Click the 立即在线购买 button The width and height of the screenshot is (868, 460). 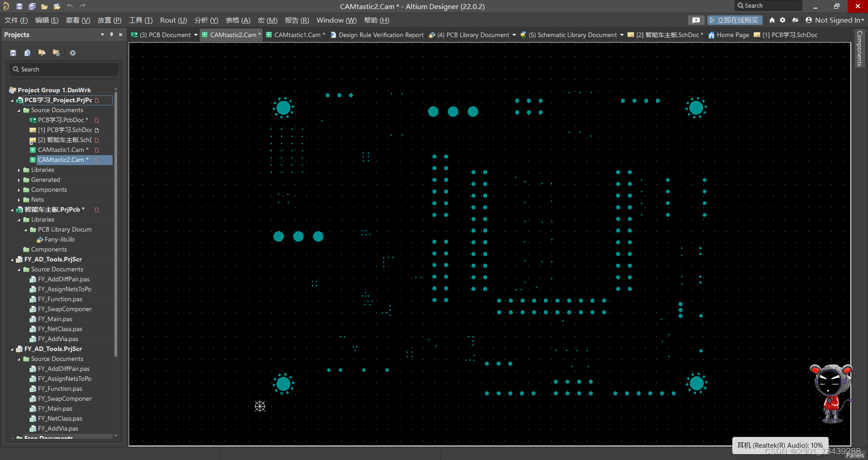tap(735, 20)
